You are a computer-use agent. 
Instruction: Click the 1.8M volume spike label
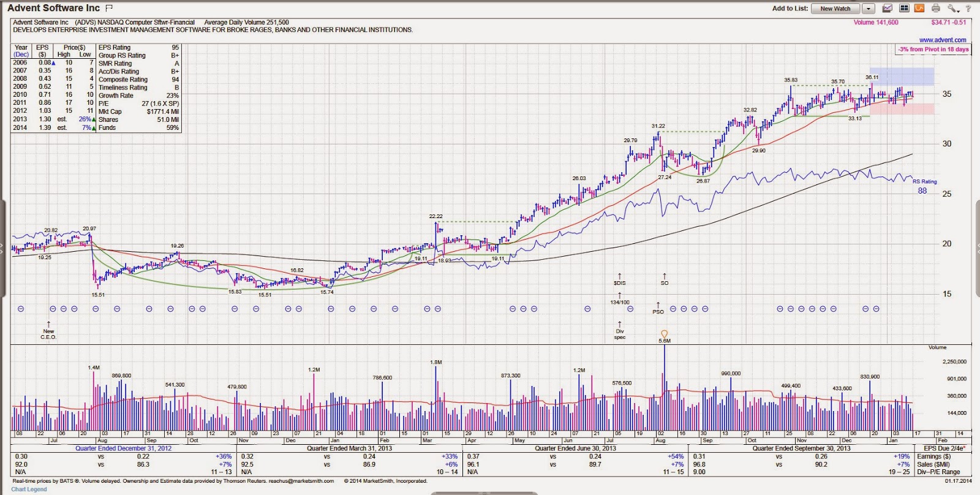[x=436, y=362]
